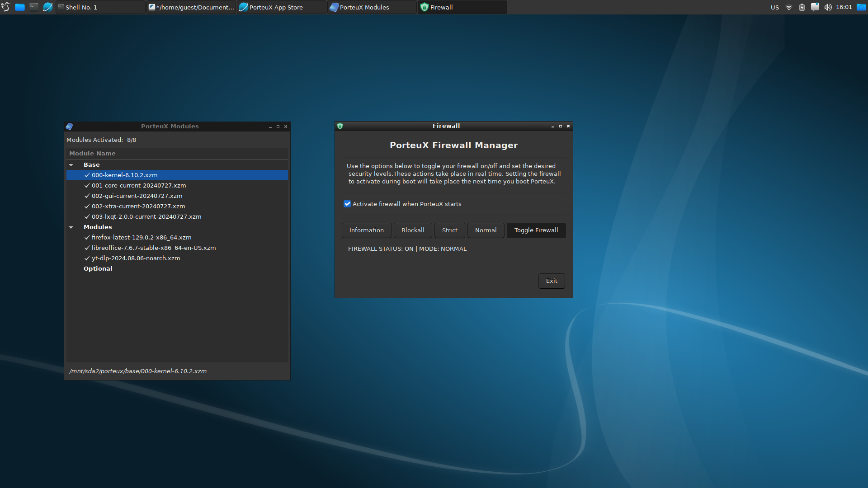Click the US keyboard layout indicator
Screen dimensions: 868x488
[775, 7]
